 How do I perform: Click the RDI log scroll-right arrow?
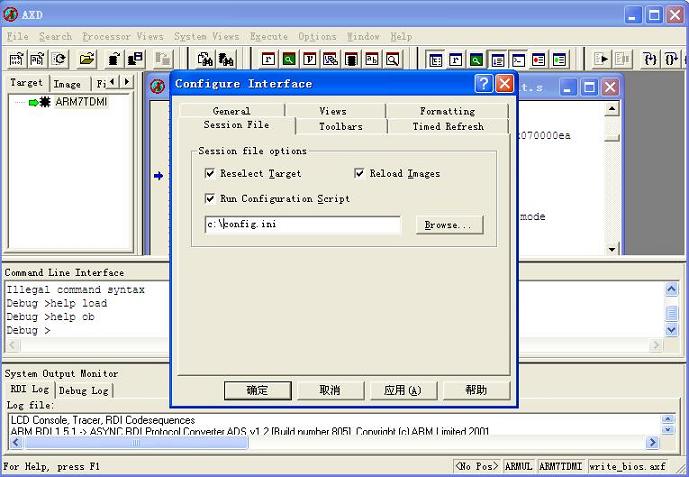652,442
